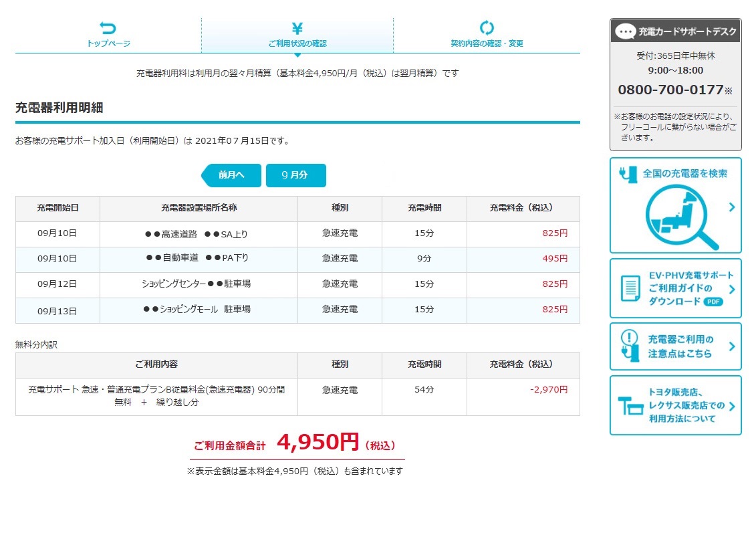Open 充電器ご利用の注意点はこちら link
The height and width of the screenshot is (535, 756).
click(x=676, y=346)
